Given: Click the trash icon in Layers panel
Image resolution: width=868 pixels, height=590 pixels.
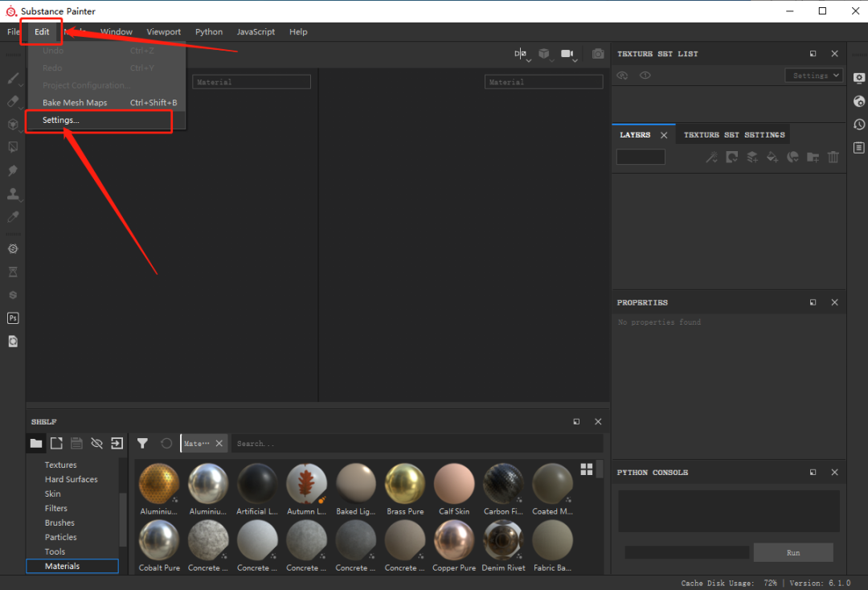Looking at the screenshot, I should pos(833,158).
